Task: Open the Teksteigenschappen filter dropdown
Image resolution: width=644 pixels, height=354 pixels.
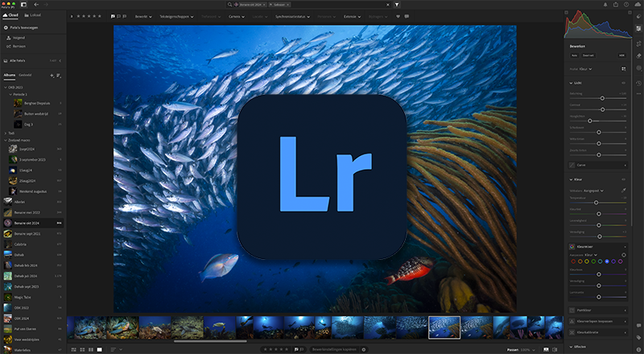Action: [x=176, y=16]
